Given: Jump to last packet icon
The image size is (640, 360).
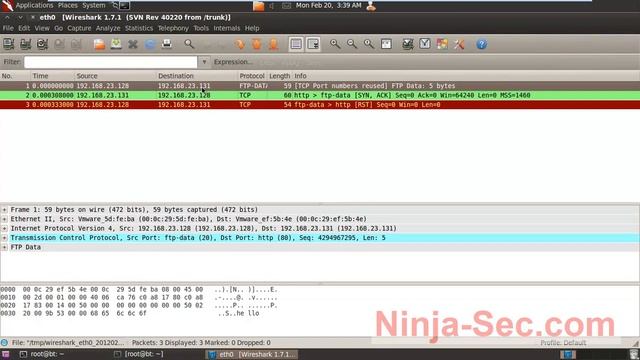Looking at the screenshot, I should pos(273,44).
